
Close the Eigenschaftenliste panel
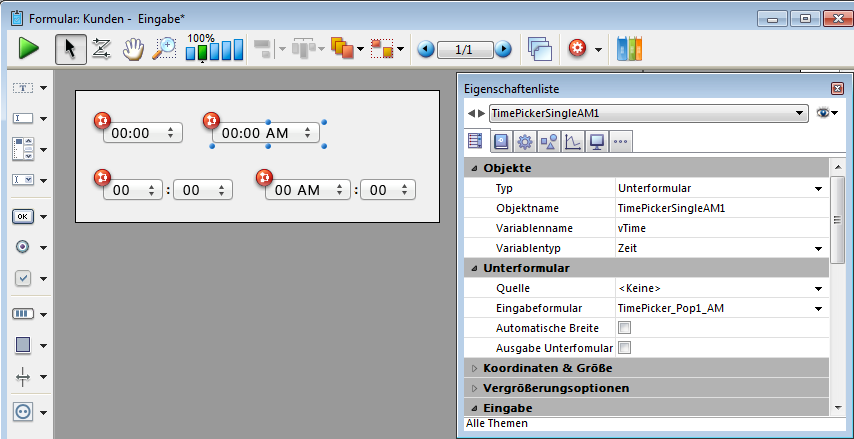837,89
